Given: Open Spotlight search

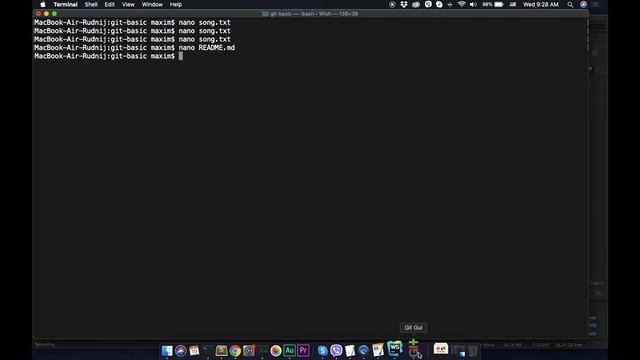Looking at the screenshot, I should (570, 4).
